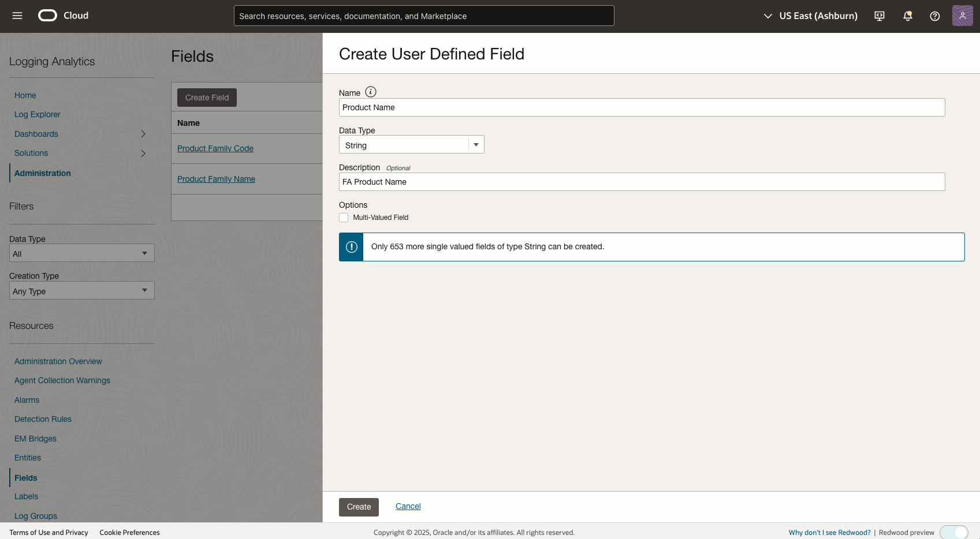Open the notifications bell
980x539 pixels.
[x=907, y=16]
